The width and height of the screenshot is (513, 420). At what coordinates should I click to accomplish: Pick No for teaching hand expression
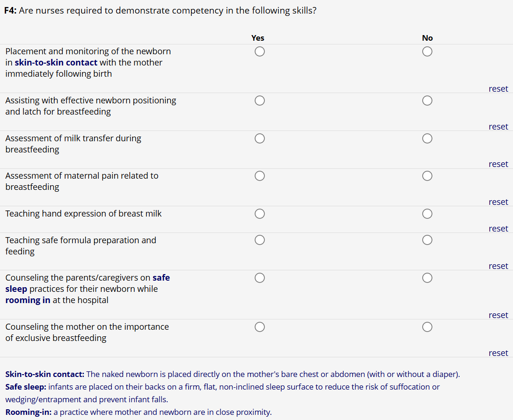pos(427,214)
